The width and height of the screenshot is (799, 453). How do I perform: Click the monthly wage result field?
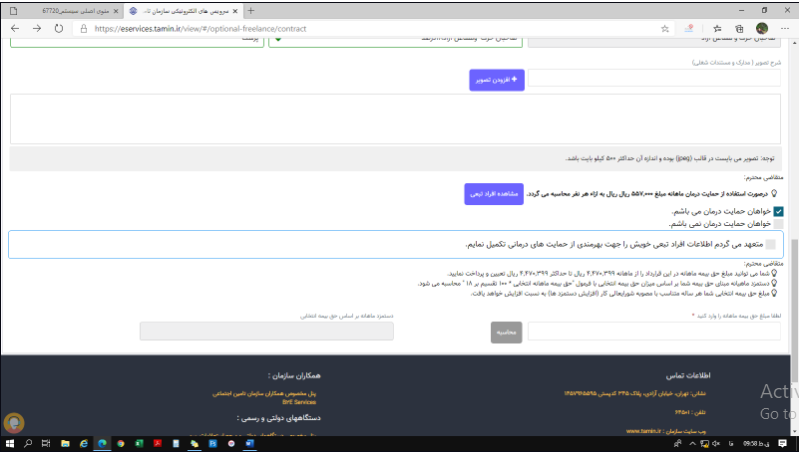(x=267, y=331)
